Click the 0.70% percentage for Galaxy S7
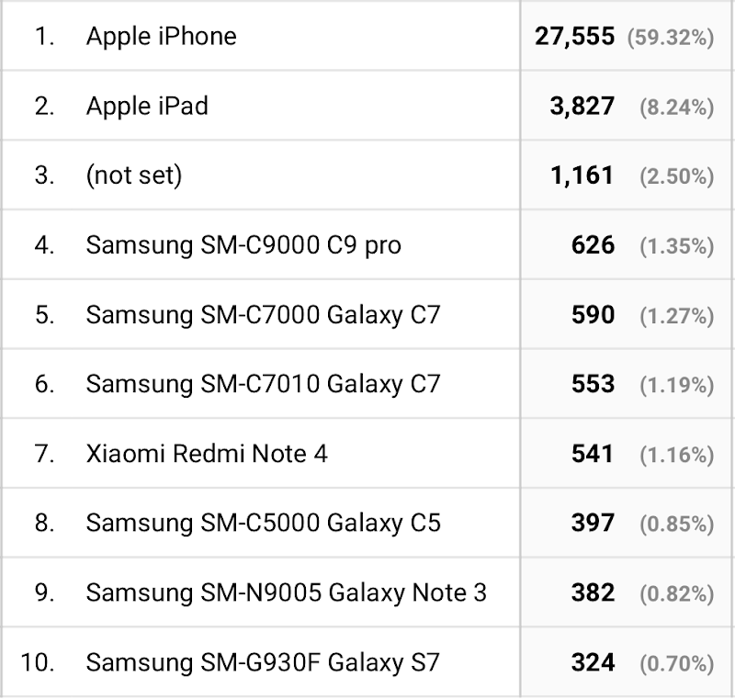Screen dimensions: 735x700 [677, 663]
